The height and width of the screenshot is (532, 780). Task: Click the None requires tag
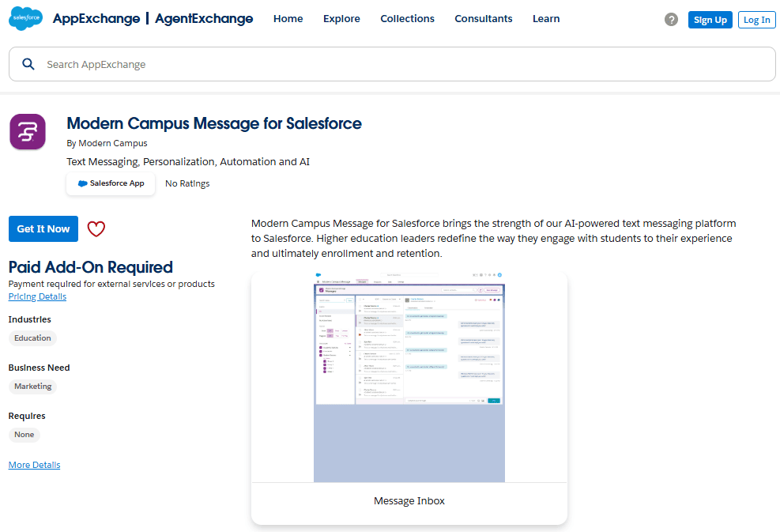coord(24,435)
